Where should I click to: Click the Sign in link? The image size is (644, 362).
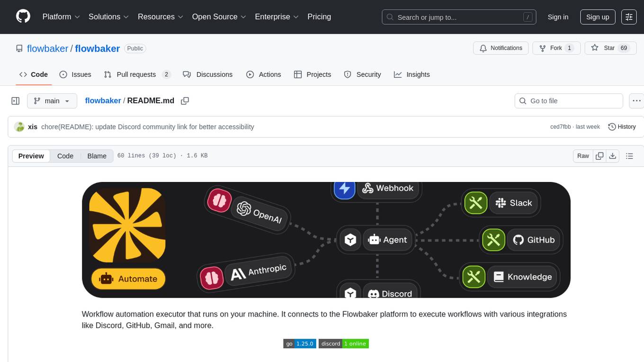click(x=558, y=17)
